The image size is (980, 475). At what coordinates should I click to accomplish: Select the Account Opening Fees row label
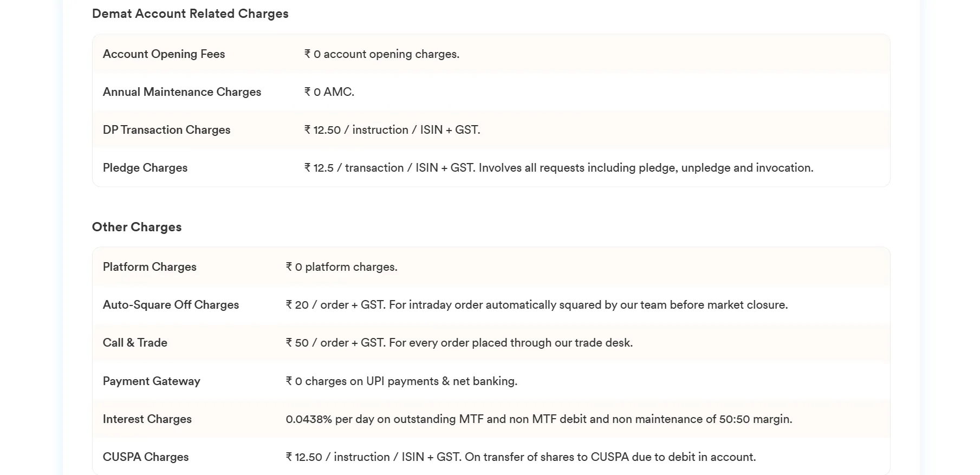(164, 54)
